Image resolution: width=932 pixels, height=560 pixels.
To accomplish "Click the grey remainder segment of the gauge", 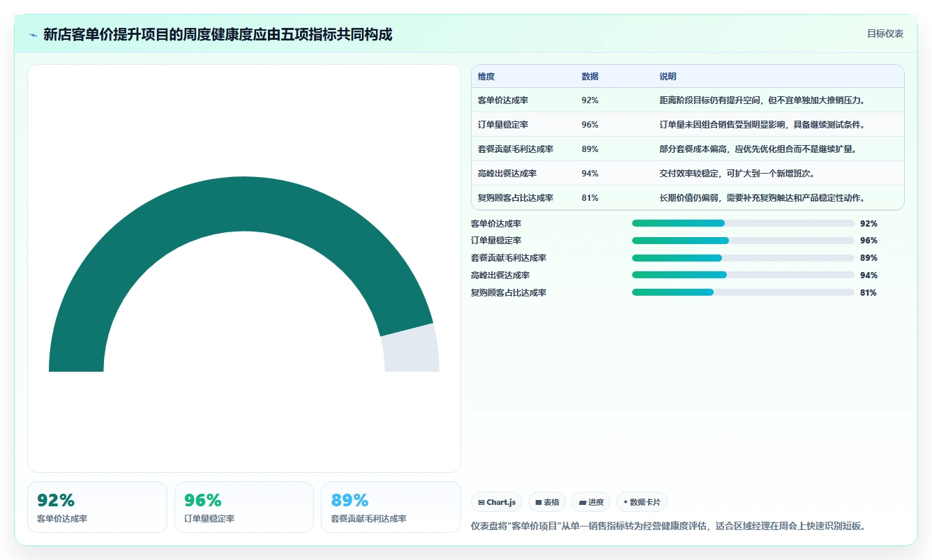I will pos(412,349).
